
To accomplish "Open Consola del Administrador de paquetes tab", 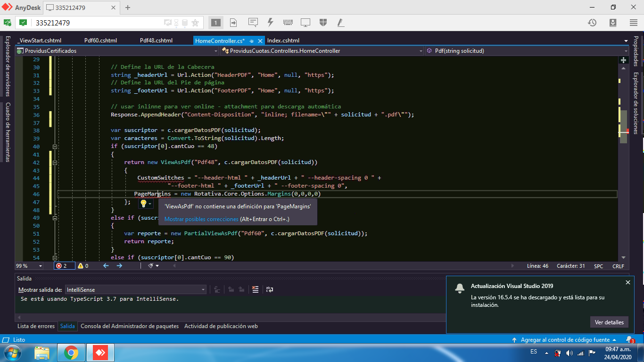I will (130, 326).
